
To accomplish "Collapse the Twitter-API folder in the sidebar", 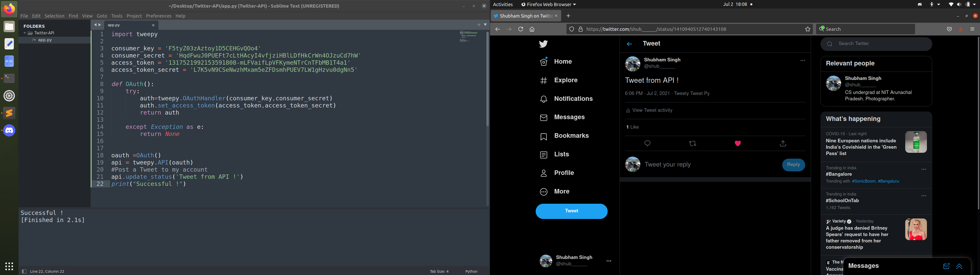I will 25,33.
